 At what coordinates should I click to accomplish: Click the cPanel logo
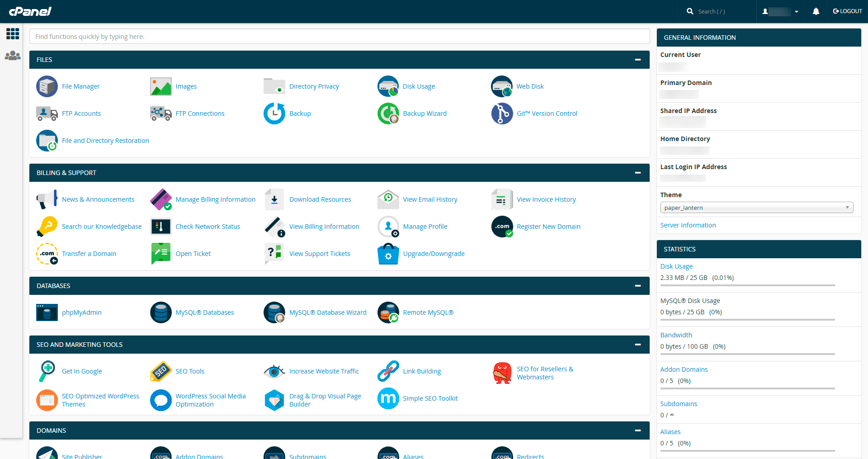pos(30,11)
